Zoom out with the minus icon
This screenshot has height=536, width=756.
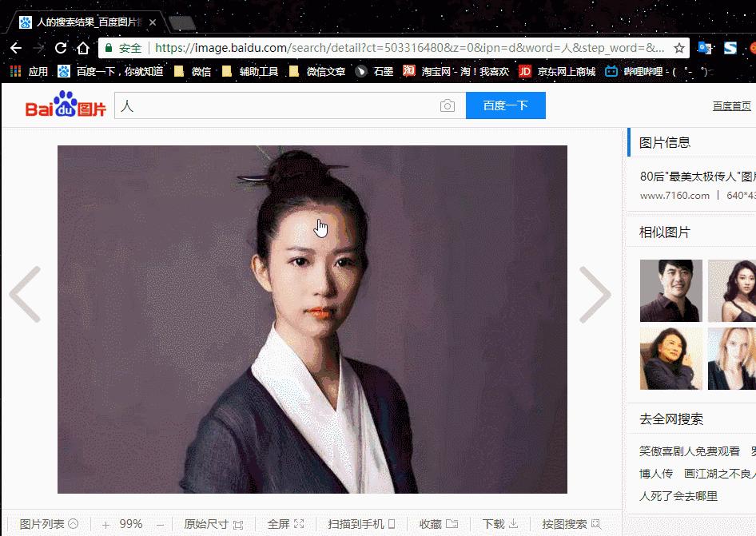click(x=160, y=525)
